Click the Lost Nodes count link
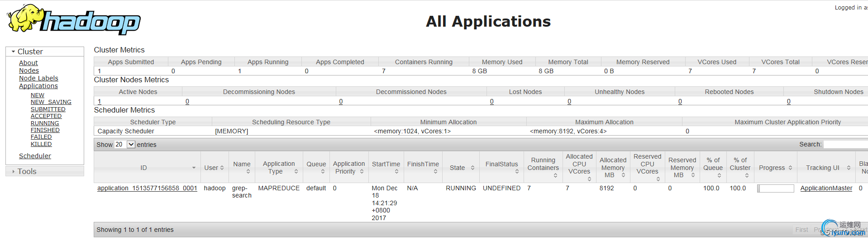Screen dimensions: 868x240 492,101
